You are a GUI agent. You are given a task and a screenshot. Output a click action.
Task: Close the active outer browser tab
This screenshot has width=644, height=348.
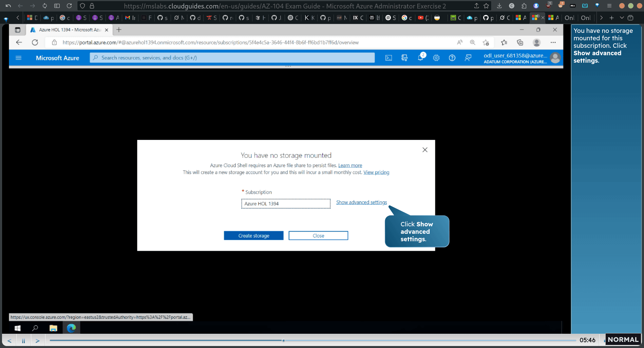click(x=543, y=18)
